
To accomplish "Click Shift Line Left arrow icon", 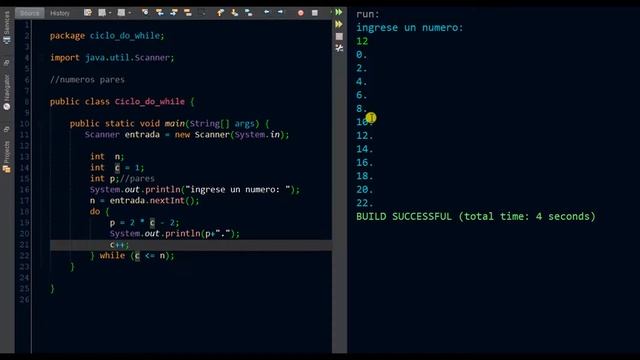I will pos(267,12).
